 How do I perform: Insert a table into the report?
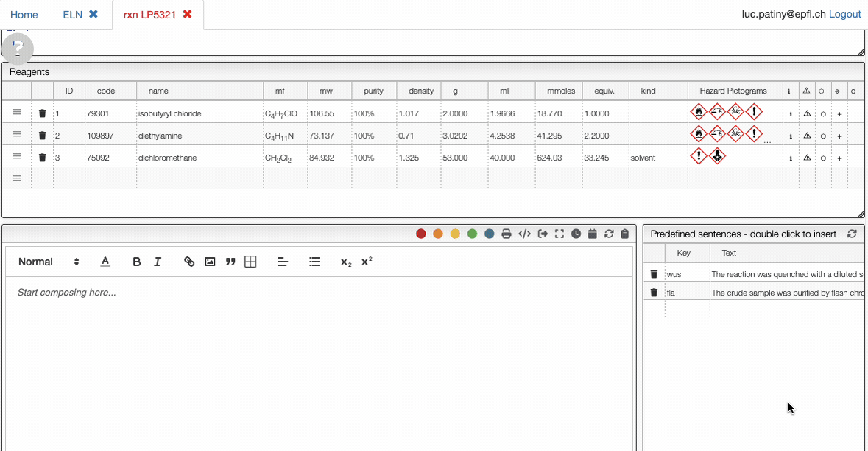(x=250, y=262)
